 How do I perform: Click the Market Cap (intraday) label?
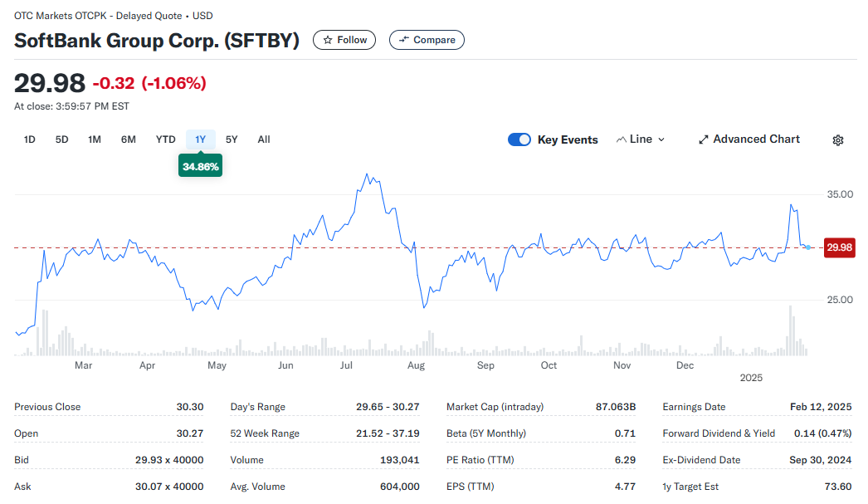495,407
